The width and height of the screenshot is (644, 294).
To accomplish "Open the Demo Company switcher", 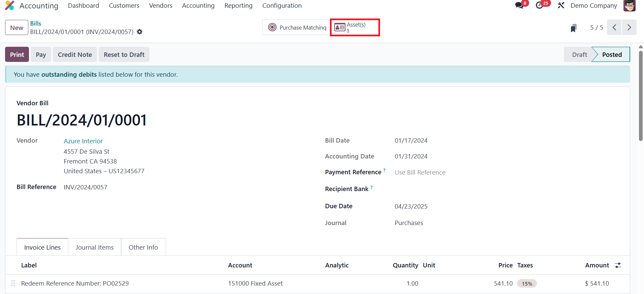I will click(x=594, y=6).
